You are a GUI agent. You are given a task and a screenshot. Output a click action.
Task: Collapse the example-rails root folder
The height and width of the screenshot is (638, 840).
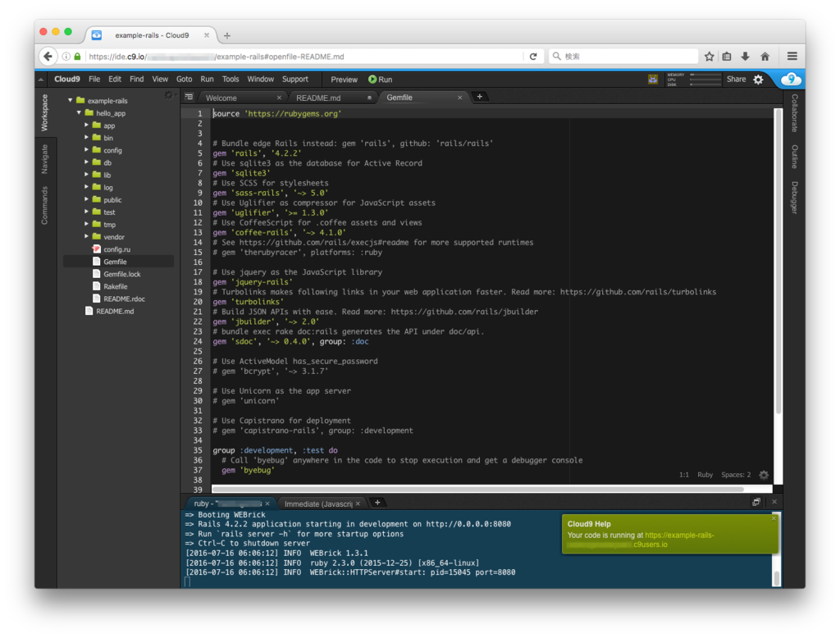coord(71,100)
